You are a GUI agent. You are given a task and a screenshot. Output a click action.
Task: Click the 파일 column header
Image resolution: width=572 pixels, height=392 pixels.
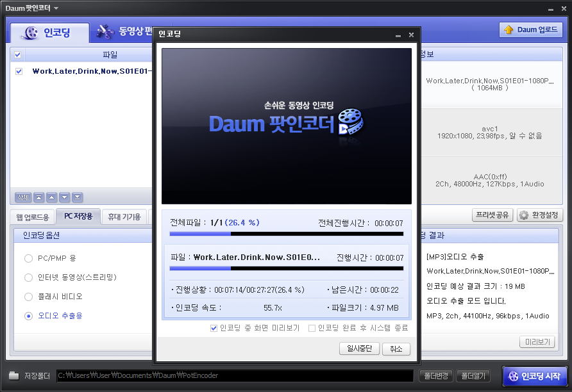[110, 54]
